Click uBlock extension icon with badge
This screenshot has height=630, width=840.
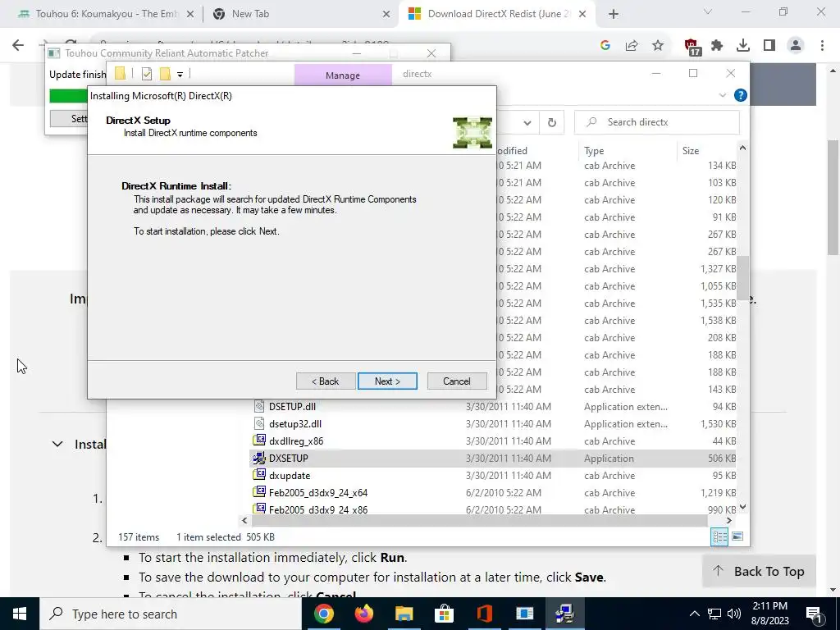click(x=692, y=47)
